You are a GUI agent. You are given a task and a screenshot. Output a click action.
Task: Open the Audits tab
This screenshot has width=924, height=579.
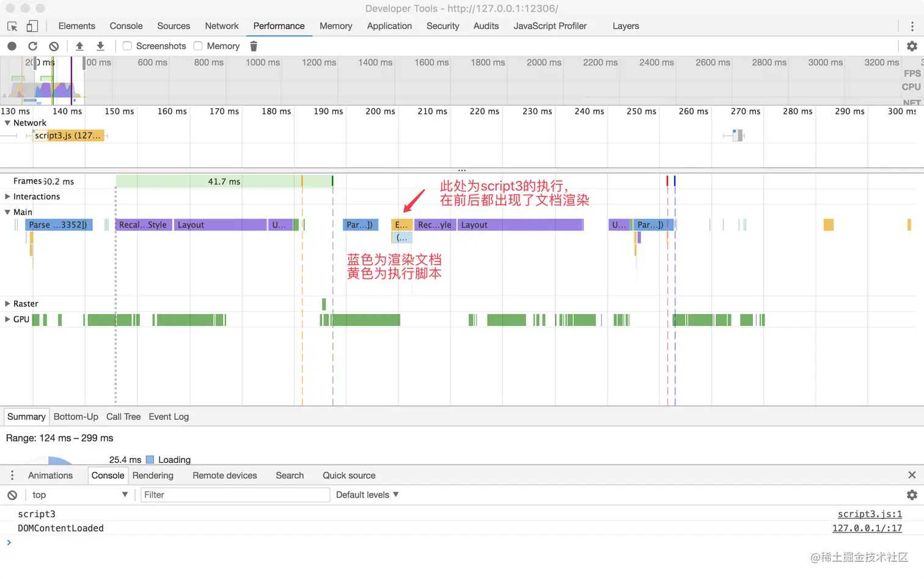(x=486, y=26)
